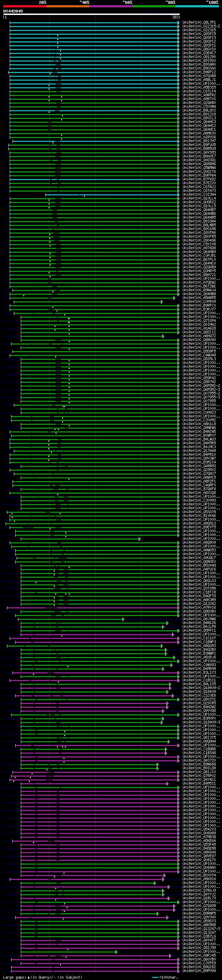
Task: Select hit label UniRef100_B4M5I1
Action: point(199,783)
